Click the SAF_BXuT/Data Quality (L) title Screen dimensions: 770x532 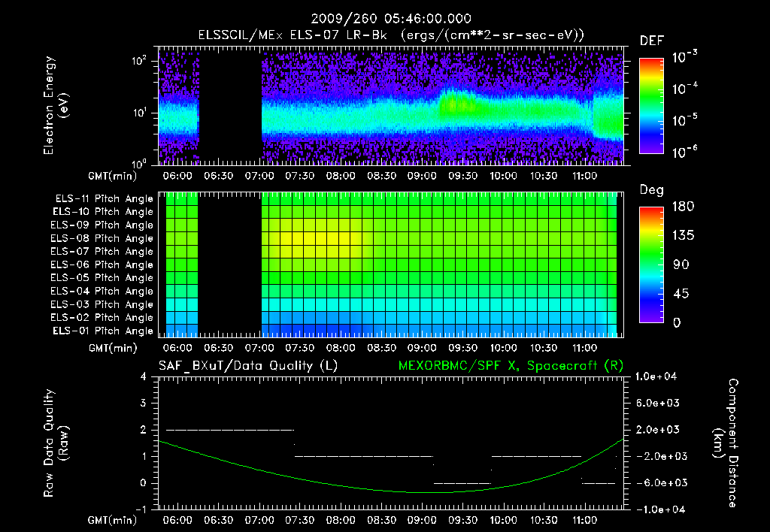point(248,366)
